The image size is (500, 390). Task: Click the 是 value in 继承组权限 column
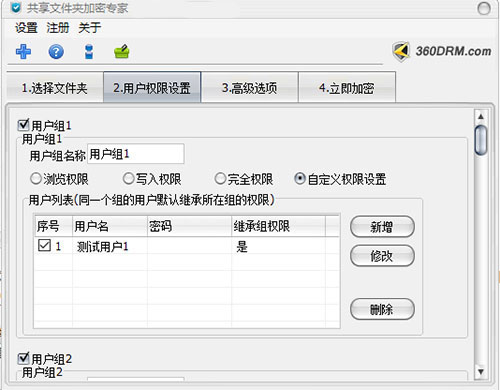click(x=242, y=247)
